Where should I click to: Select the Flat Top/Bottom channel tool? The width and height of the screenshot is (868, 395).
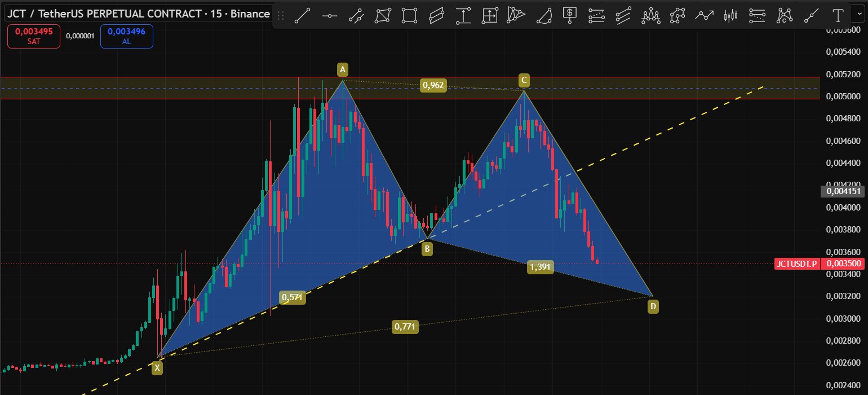click(x=436, y=15)
